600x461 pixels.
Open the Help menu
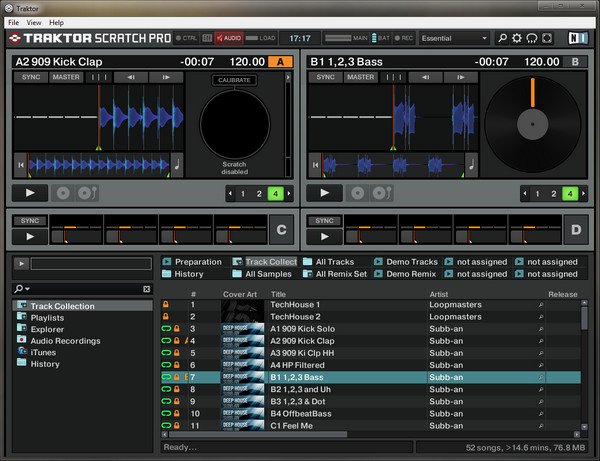[x=57, y=21]
